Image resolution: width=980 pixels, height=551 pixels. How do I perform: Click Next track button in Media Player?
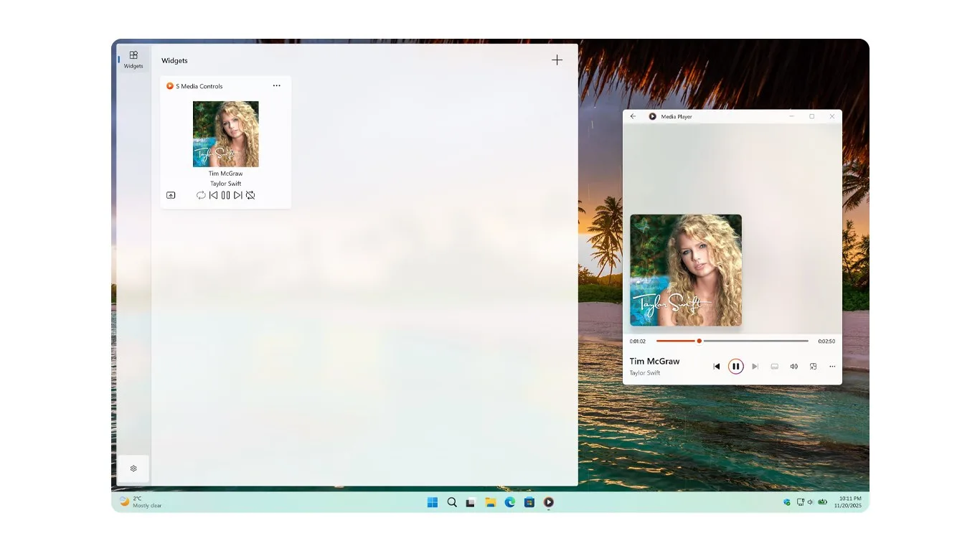point(755,367)
